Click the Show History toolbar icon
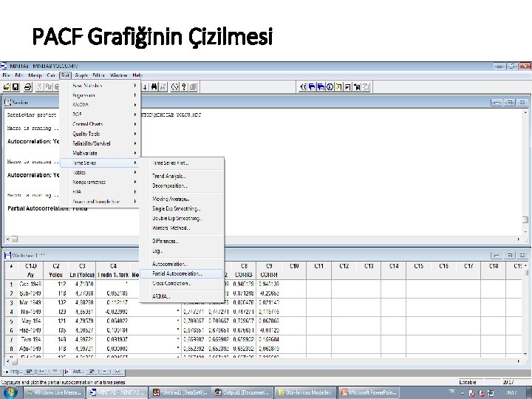The image size is (532, 399). click(x=338, y=87)
